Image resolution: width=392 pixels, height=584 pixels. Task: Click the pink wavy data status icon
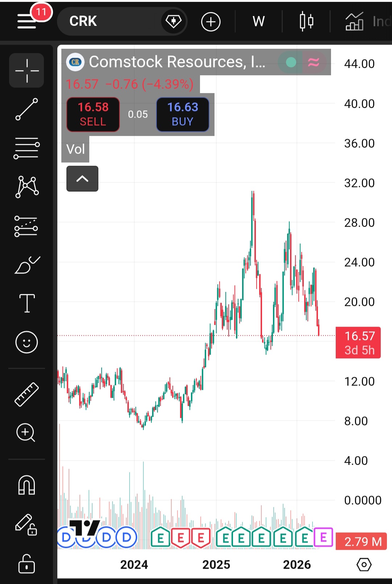[314, 63]
